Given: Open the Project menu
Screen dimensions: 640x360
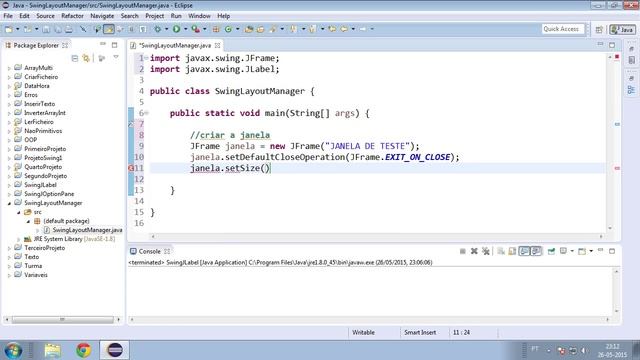Looking at the screenshot, I should 155,16.
